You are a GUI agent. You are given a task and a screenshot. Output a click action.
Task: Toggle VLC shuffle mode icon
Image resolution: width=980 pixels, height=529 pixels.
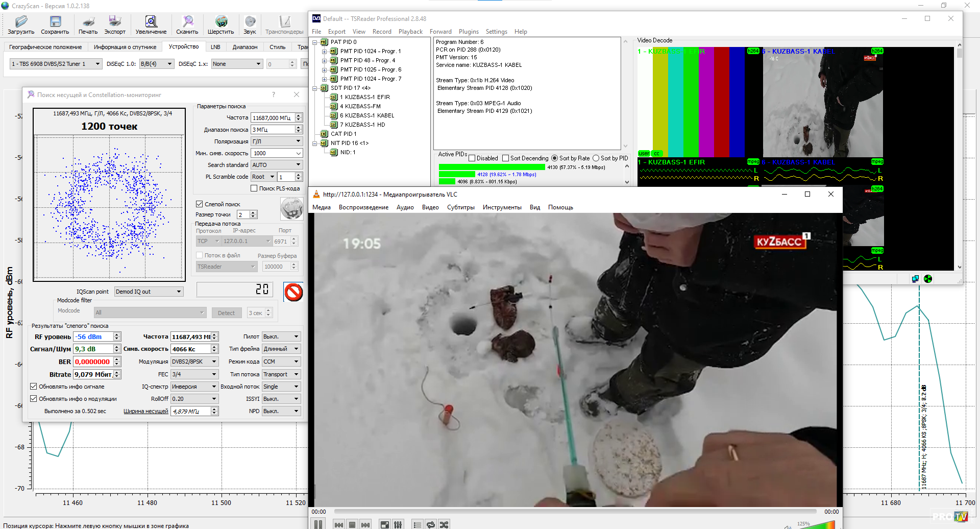point(444,524)
